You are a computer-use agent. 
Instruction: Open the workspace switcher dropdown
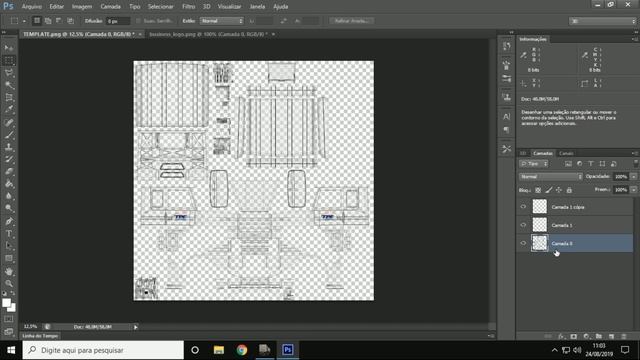coord(602,21)
